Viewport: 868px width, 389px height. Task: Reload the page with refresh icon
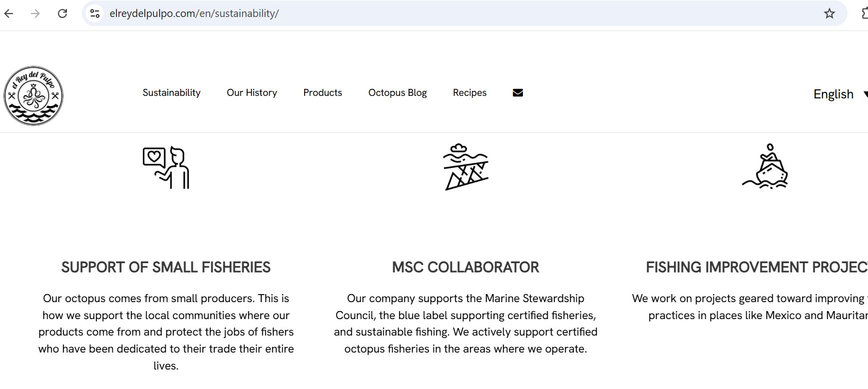[62, 13]
